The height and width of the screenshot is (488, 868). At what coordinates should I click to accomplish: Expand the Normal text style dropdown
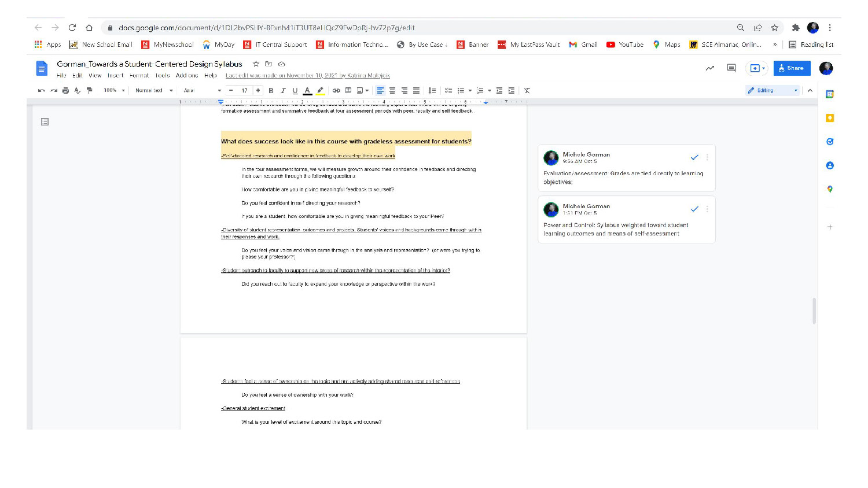[x=154, y=91]
